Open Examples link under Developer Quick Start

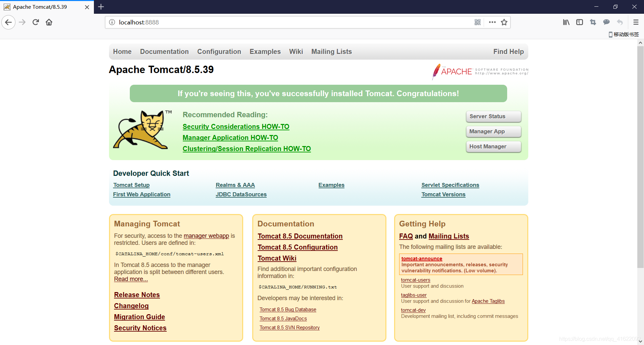coord(331,185)
